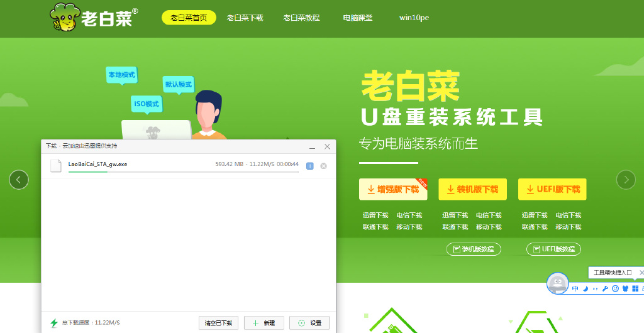
Task: Cancel the LaoBaiCai_STA_gw.exe download
Action: pyautogui.click(x=324, y=166)
